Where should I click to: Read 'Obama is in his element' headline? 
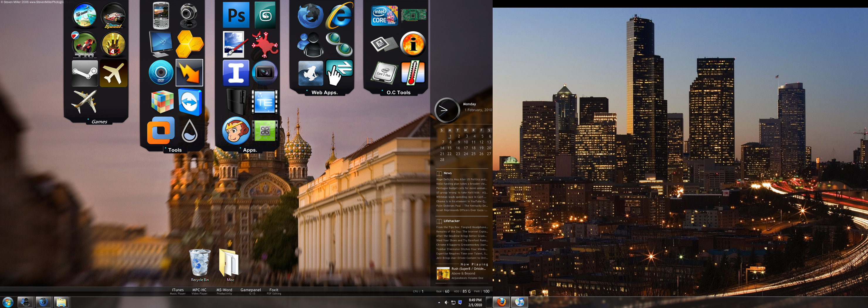(461, 201)
